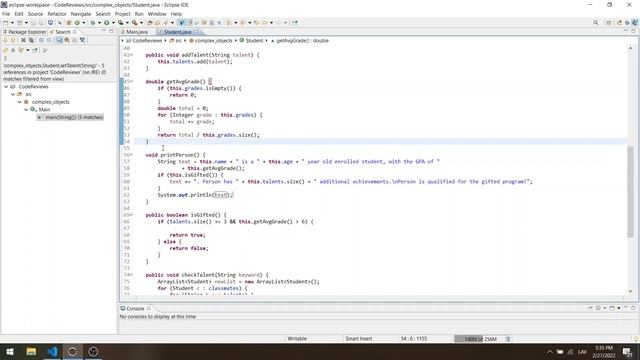
Task: Click the heap memory status bar
Action: pos(480,339)
